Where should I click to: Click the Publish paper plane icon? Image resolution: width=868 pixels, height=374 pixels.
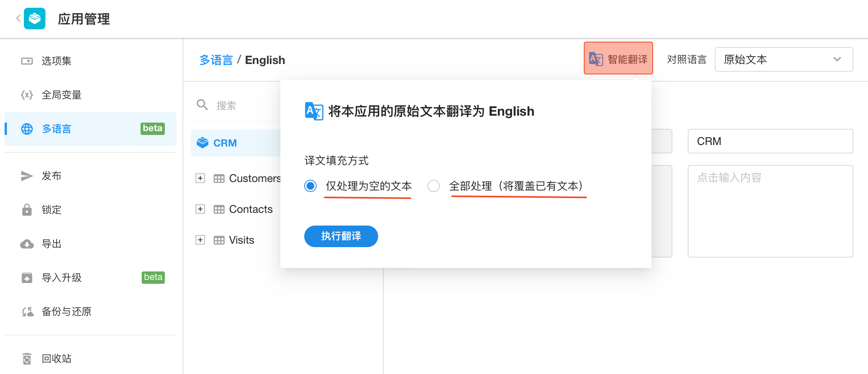click(27, 176)
